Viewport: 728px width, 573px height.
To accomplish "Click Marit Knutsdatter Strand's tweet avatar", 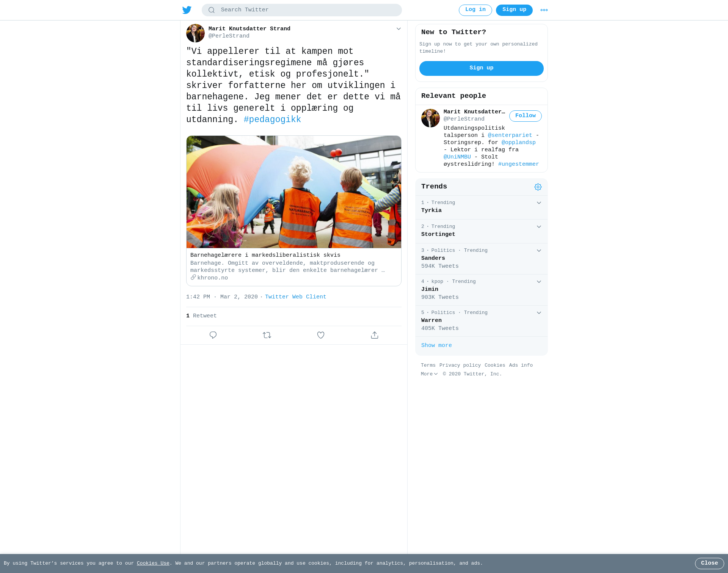I will click(195, 33).
